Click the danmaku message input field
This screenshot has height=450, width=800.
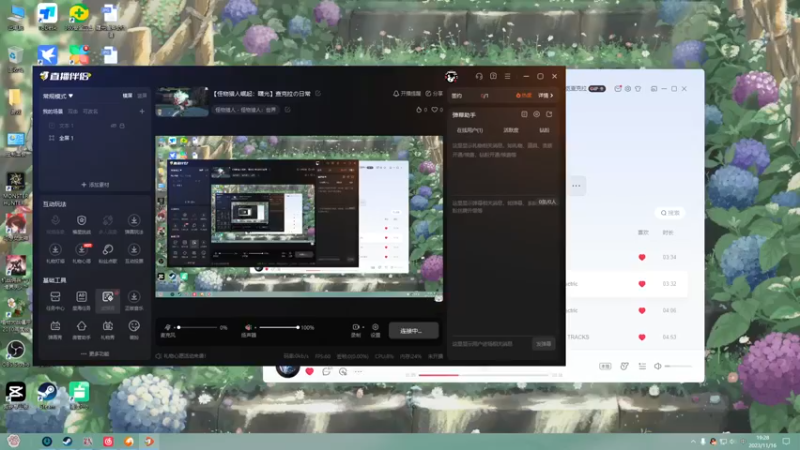point(491,344)
